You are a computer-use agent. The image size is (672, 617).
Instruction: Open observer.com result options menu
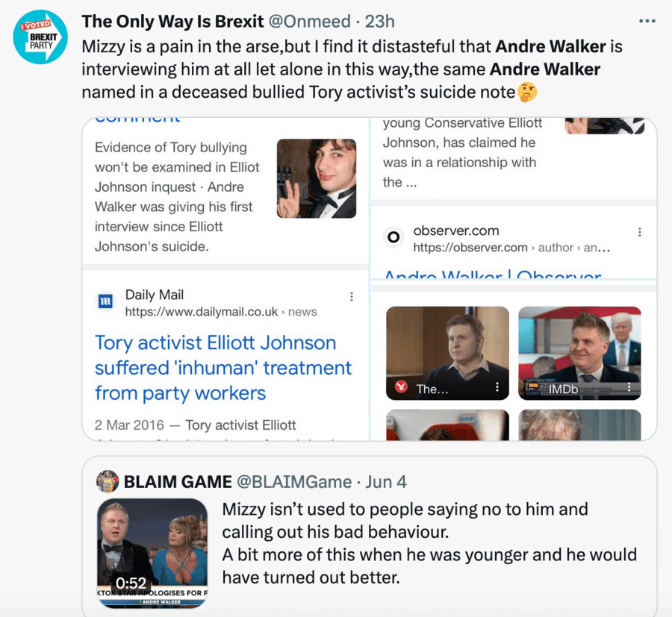pyautogui.click(x=639, y=232)
